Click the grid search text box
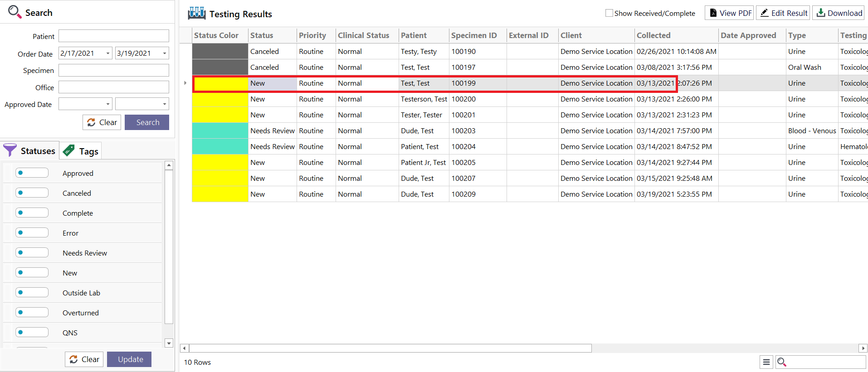868x372 pixels. click(x=826, y=362)
